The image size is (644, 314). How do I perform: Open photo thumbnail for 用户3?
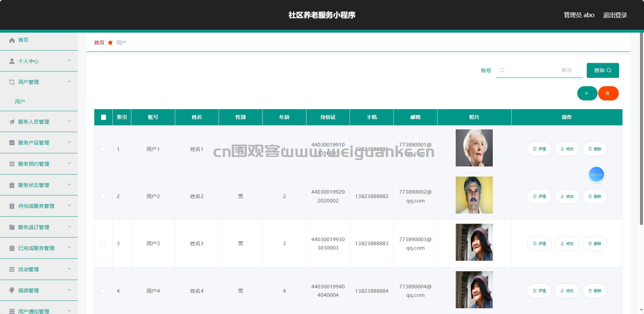click(x=474, y=242)
